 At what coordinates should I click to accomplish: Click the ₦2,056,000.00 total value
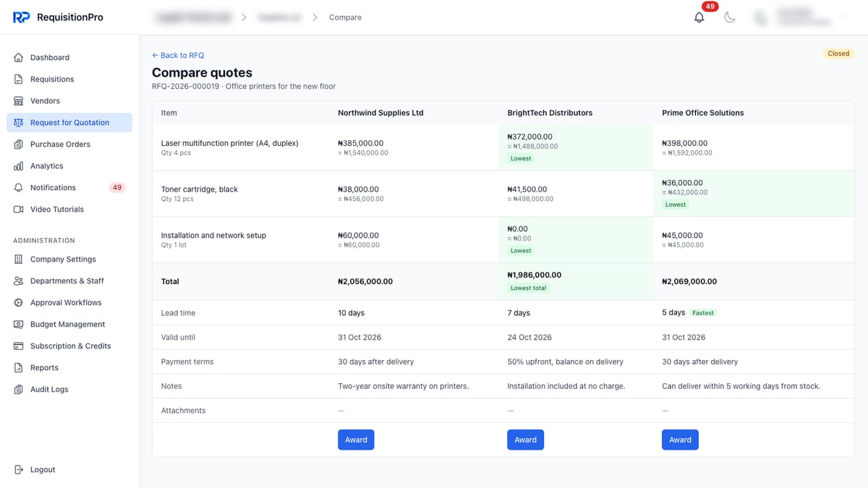coord(365,281)
